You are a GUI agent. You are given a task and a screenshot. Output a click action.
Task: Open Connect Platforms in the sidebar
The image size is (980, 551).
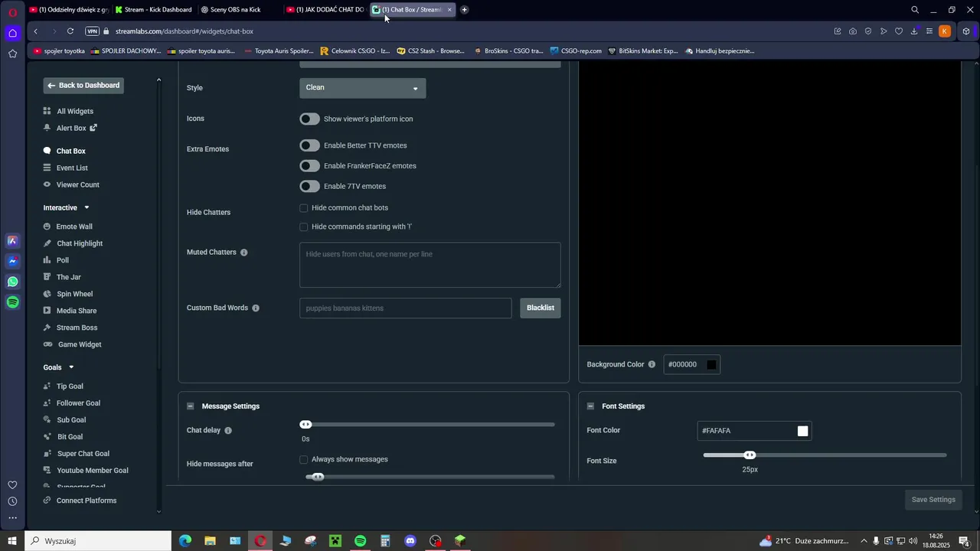click(x=87, y=500)
